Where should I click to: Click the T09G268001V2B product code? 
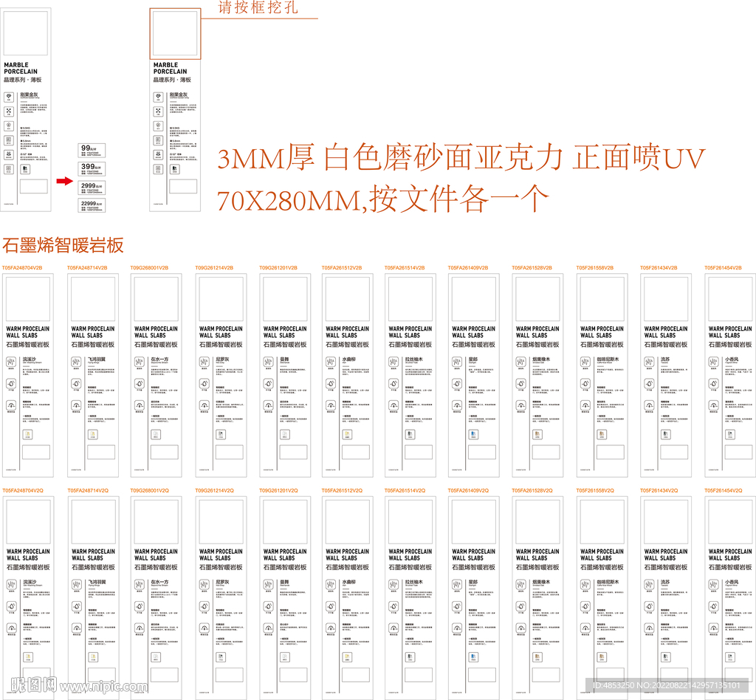pyautogui.click(x=148, y=269)
